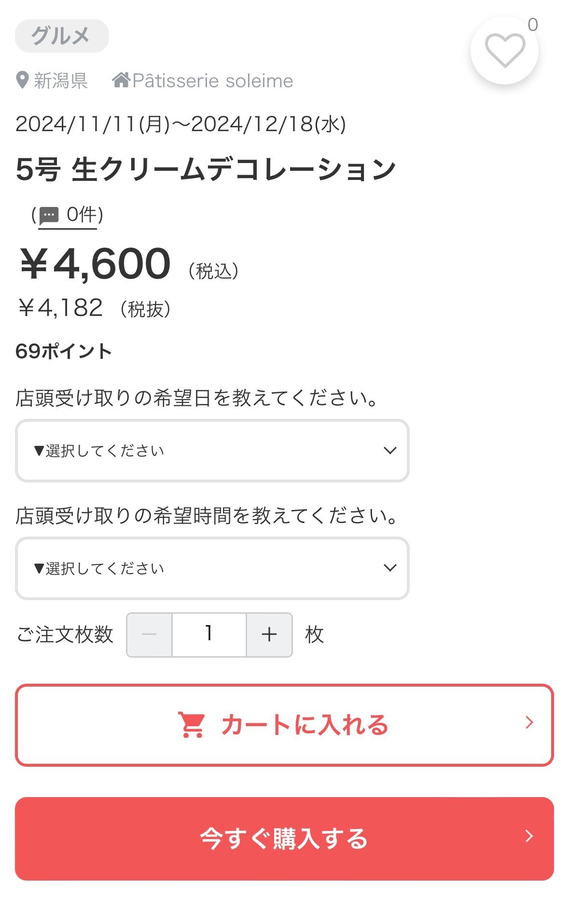Expand pickup date list via chevron
The height and width of the screenshot is (924, 569).
point(390,451)
